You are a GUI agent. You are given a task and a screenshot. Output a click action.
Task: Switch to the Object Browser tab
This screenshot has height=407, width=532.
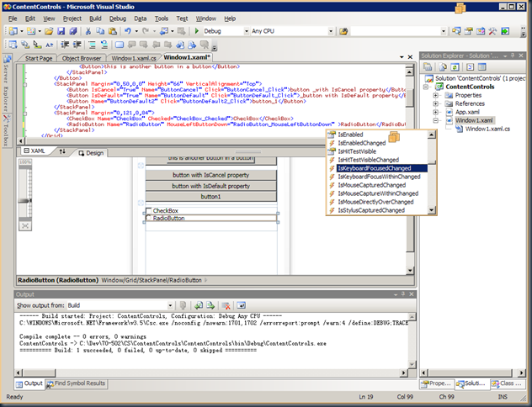(x=83, y=58)
